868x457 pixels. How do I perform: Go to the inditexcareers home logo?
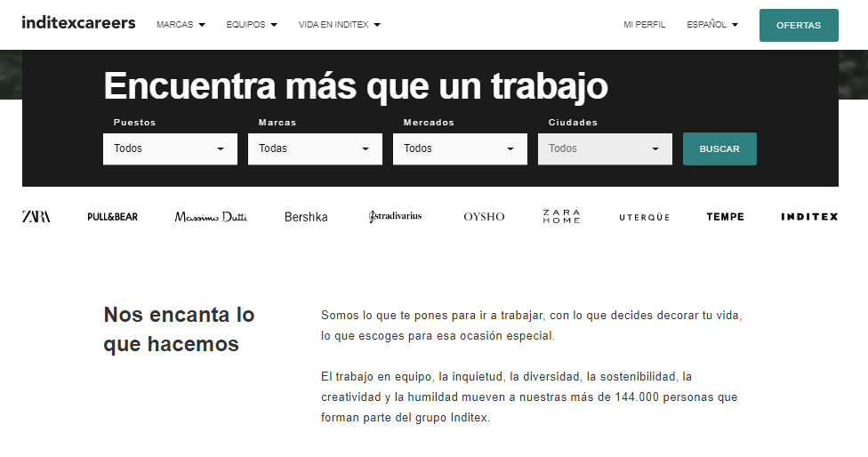coord(78,23)
